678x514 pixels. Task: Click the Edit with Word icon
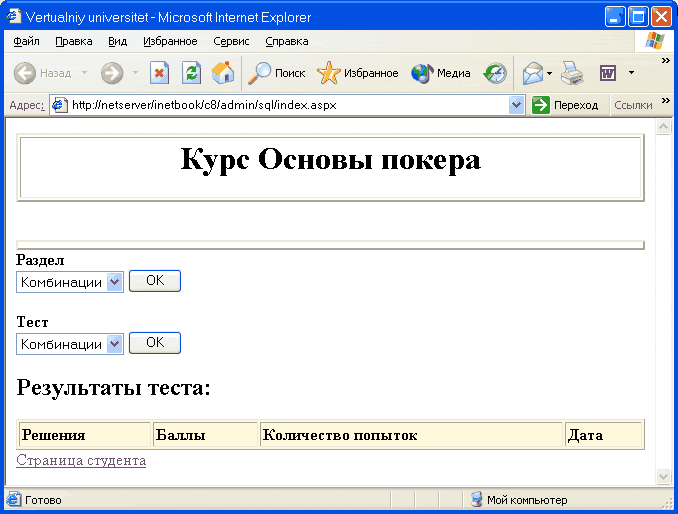tap(608, 73)
